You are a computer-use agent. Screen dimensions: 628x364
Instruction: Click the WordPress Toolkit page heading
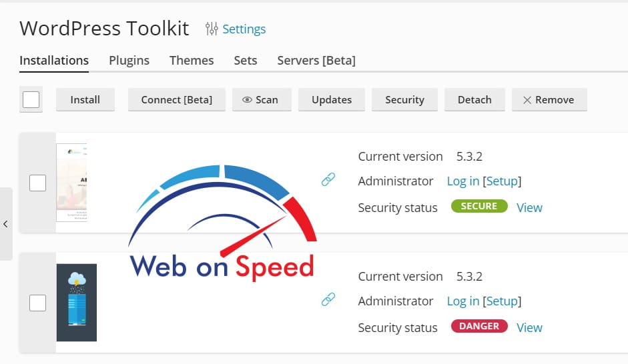104,29
